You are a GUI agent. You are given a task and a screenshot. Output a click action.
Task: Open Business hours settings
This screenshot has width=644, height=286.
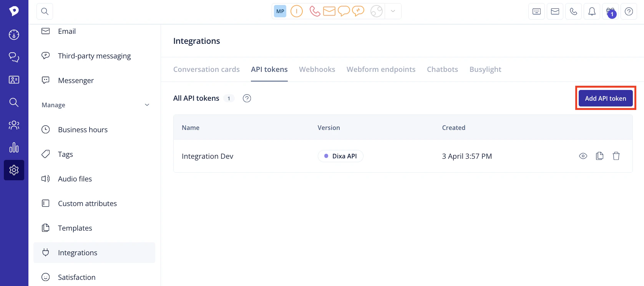(94, 130)
